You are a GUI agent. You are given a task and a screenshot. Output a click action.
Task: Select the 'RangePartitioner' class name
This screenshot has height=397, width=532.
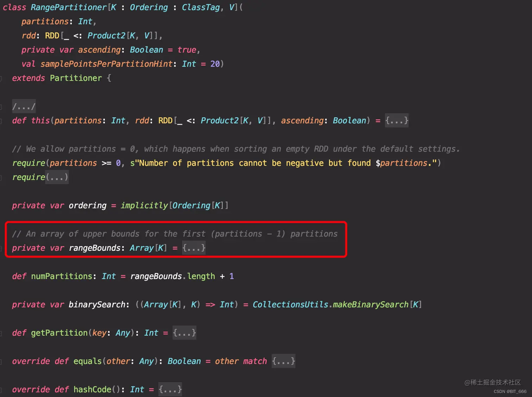[x=69, y=7]
